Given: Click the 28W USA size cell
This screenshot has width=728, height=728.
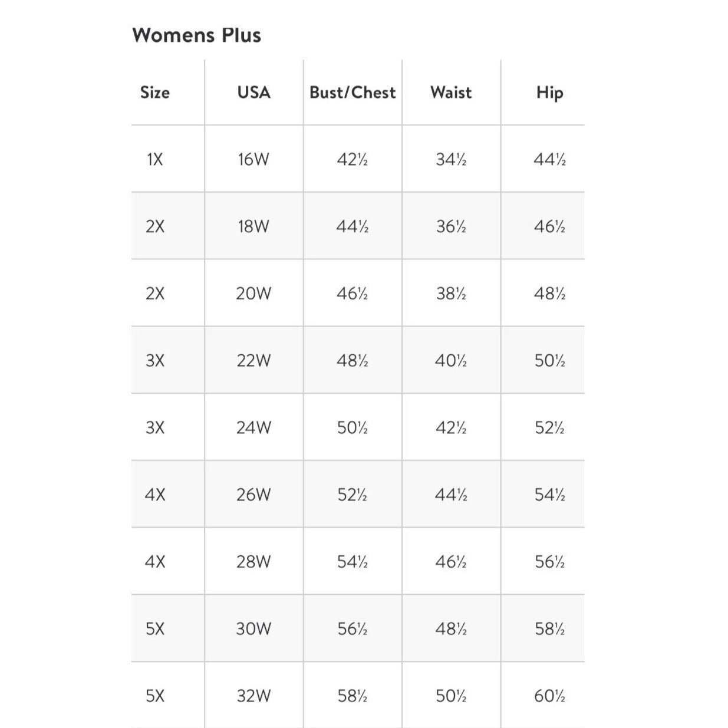Looking at the screenshot, I should tap(253, 562).
